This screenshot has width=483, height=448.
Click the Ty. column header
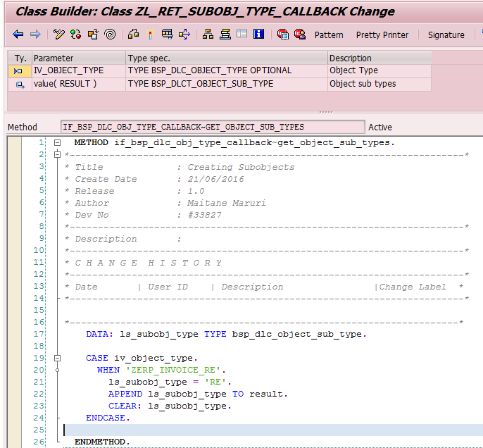pyautogui.click(x=20, y=58)
